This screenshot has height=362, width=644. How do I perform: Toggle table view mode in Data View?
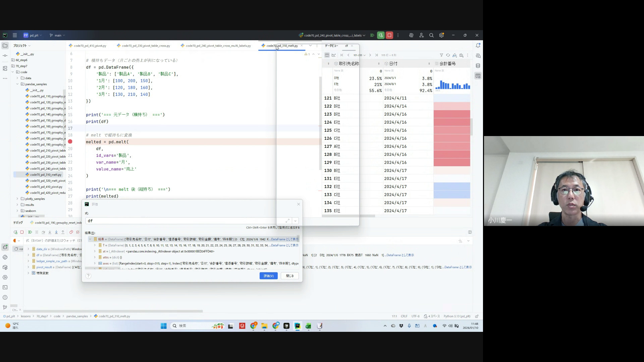[x=327, y=55]
